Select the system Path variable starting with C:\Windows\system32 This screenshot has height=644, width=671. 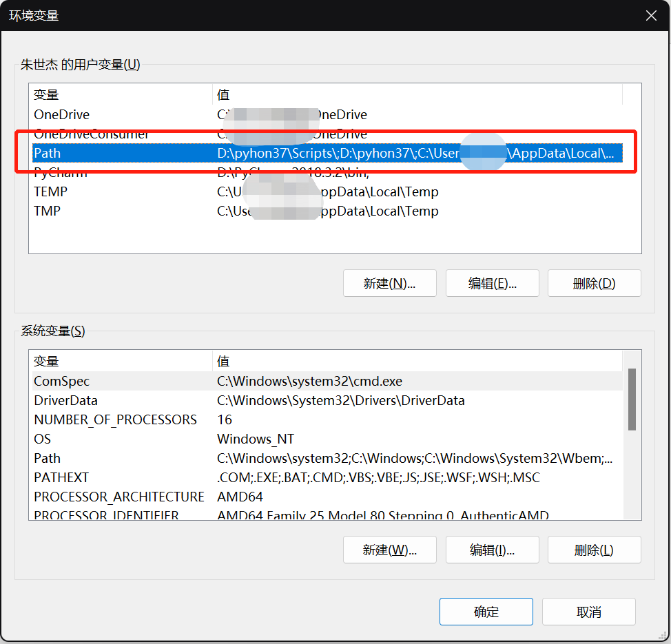point(327,458)
